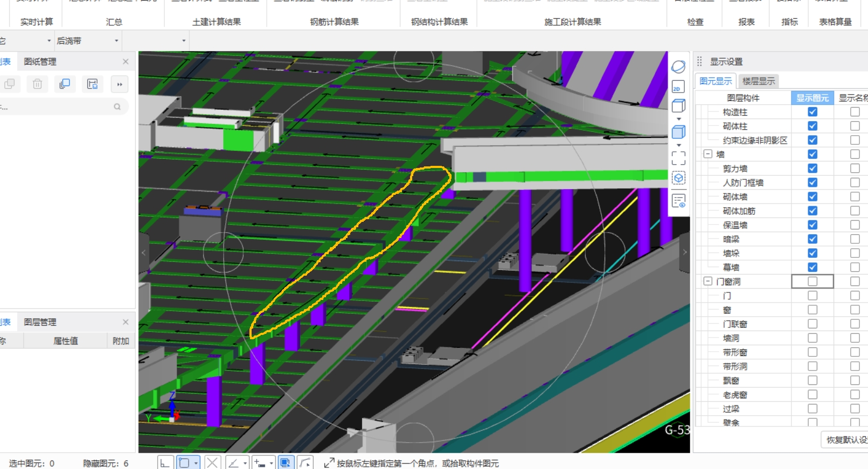
Task: Click the angle snap icon in status bar
Action: 233,463
